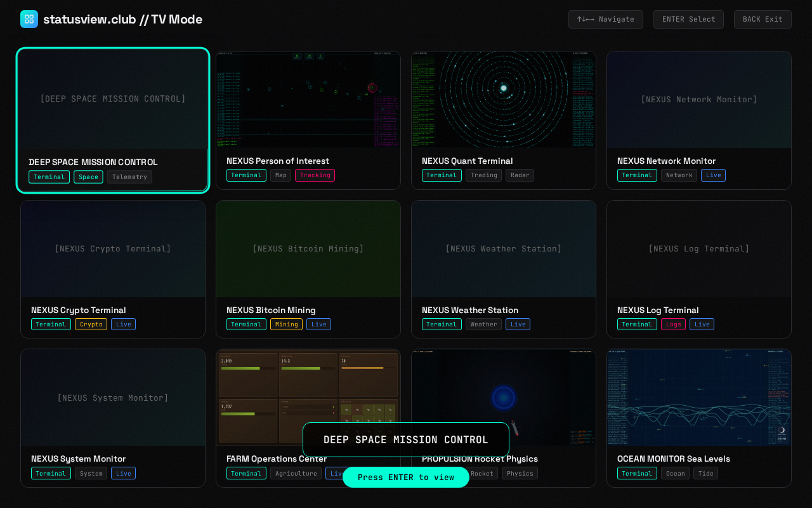This screenshot has width=812, height=508.
Task: Click the Press ENTER to view button
Action: click(x=406, y=478)
